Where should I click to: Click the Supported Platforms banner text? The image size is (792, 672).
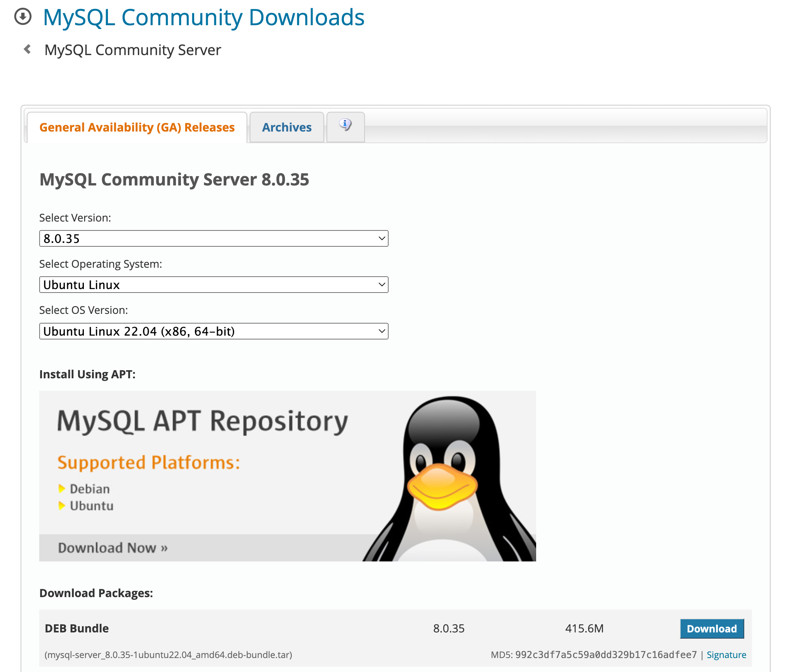click(x=149, y=462)
